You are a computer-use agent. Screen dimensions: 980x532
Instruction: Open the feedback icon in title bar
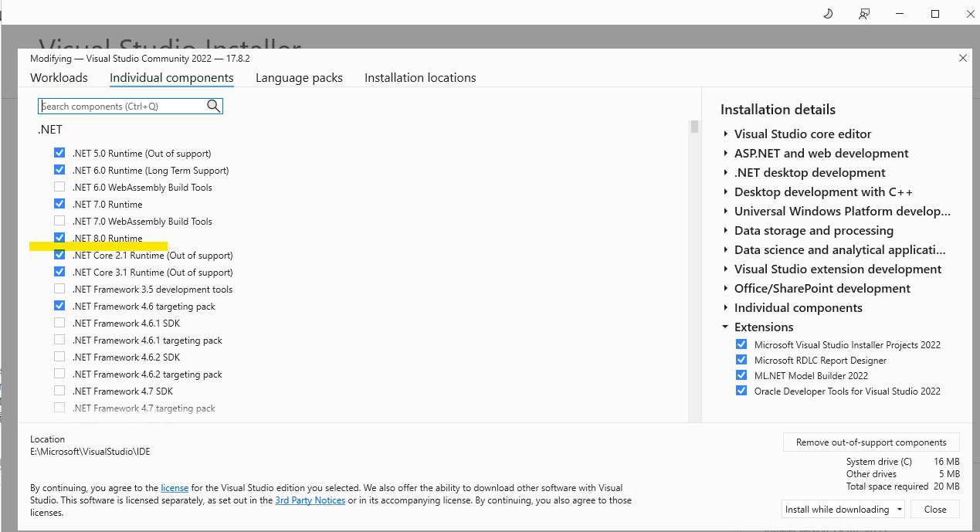coord(864,14)
